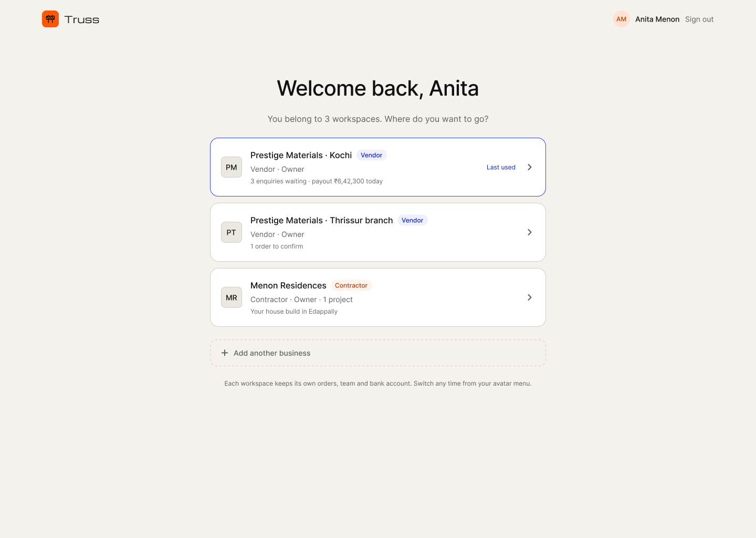This screenshot has height=538, width=756.
Task: Click the Vendor tag on Kochi workspace
Action: coord(372,155)
